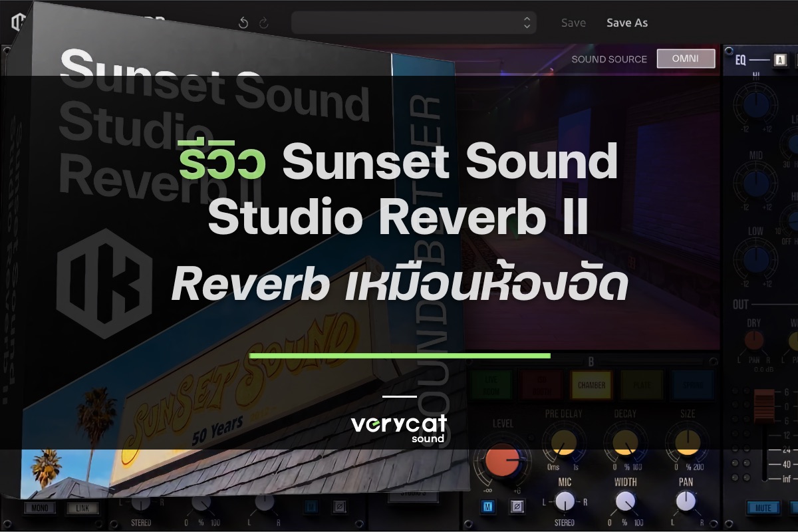Click the bottom-left width percent knob
Screen dimensions: 798x532
pyautogui.click(x=201, y=503)
